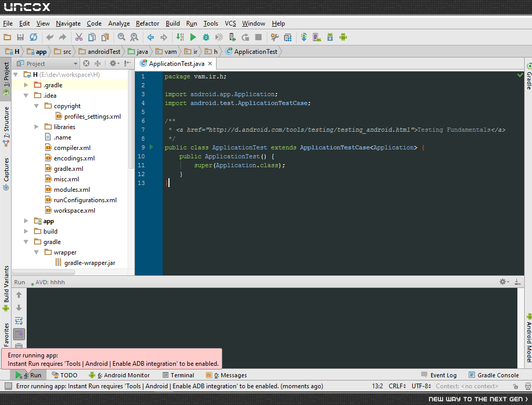
Task: Toggle scroll to end in Run panel
Action: click(19, 334)
